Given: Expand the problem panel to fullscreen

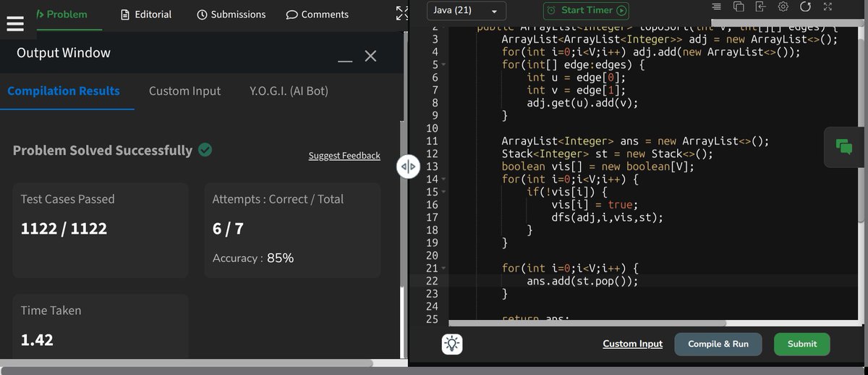Looking at the screenshot, I should pos(402,12).
